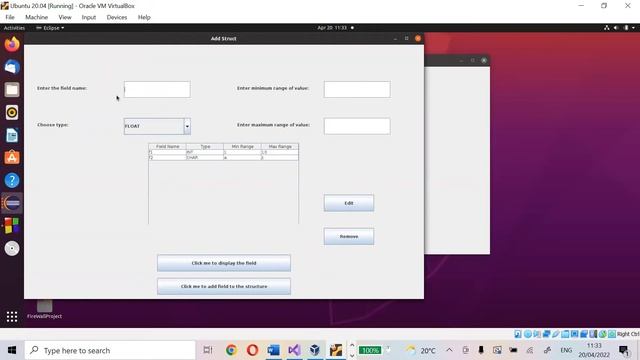The width and height of the screenshot is (640, 360).
Task: Select the second table row with type CHAR
Action: pyautogui.click(x=223, y=158)
